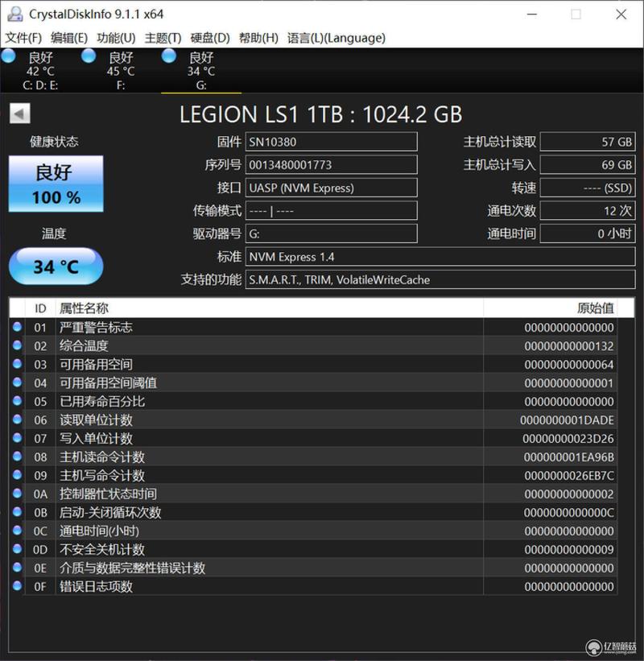The image size is (644, 661).
Task: Click status dot for attribute 05 已用寿命百分比
Action: tap(17, 401)
